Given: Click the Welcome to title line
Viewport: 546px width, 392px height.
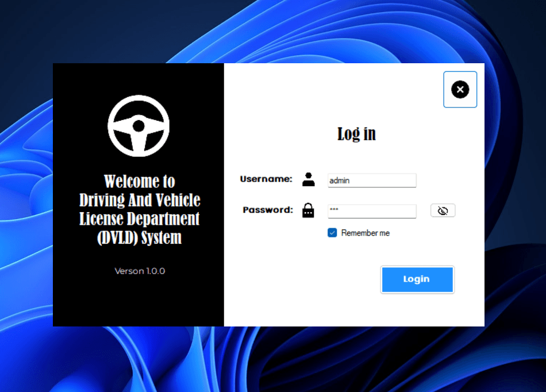Looking at the screenshot, I should [x=139, y=182].
